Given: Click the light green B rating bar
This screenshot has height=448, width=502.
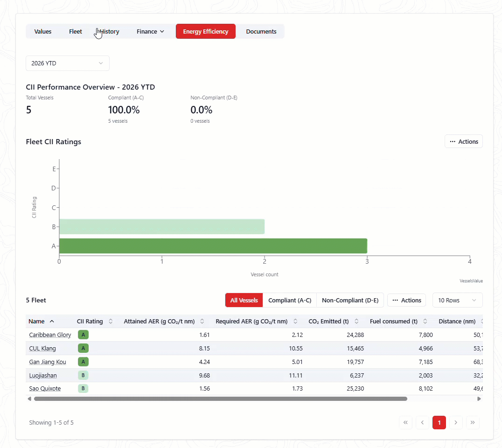Looking at the screenshot, I should tap(162, 227).
